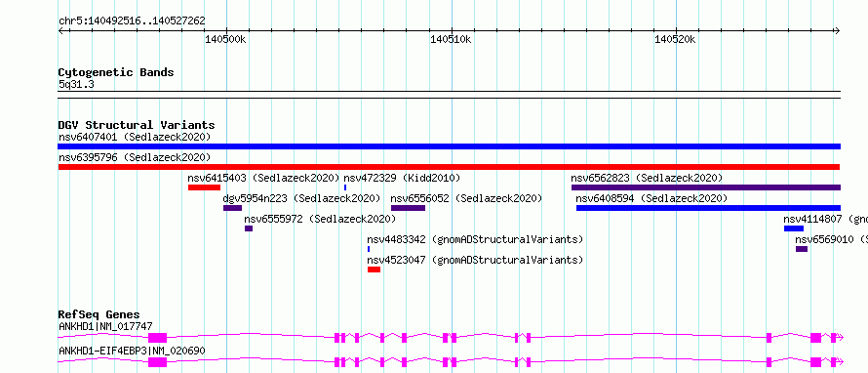Select the small purple nsv6555972 bar
Viewport: 868px width, 373px height.
249,228
